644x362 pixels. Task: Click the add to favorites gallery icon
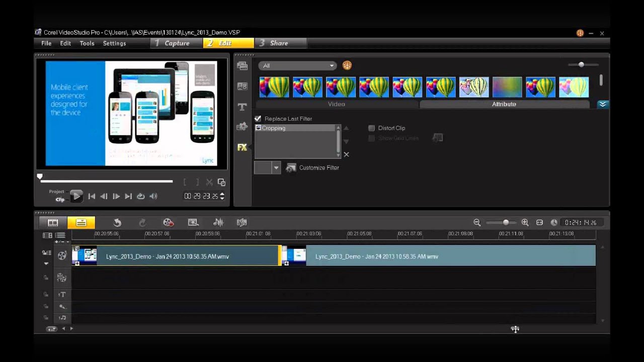pos(347,65)
